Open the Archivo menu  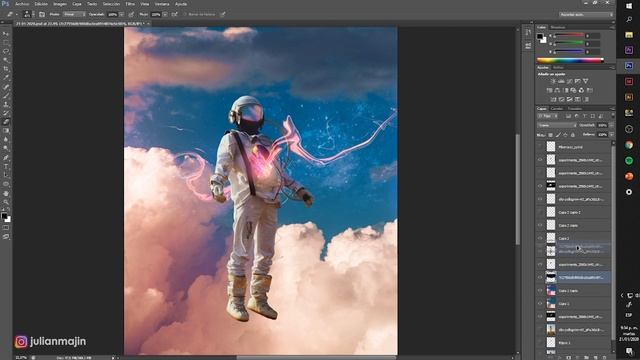[x=22, y=4]
